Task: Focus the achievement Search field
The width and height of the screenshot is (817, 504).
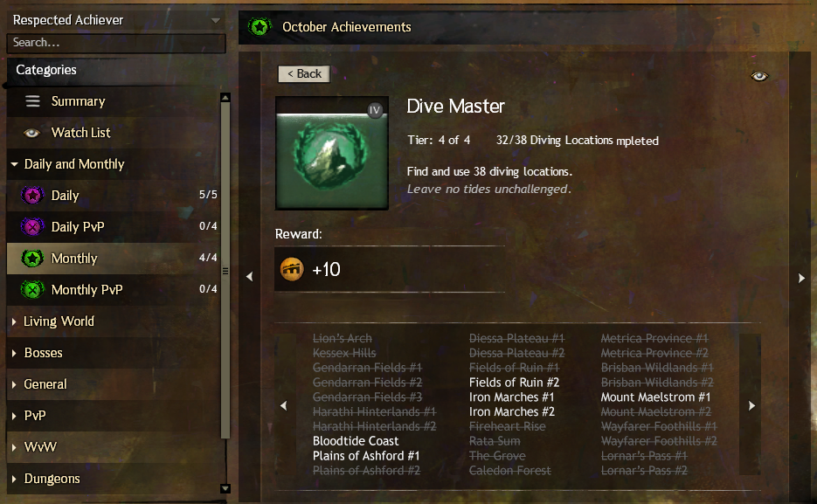Action: click(x=116, y=43)
